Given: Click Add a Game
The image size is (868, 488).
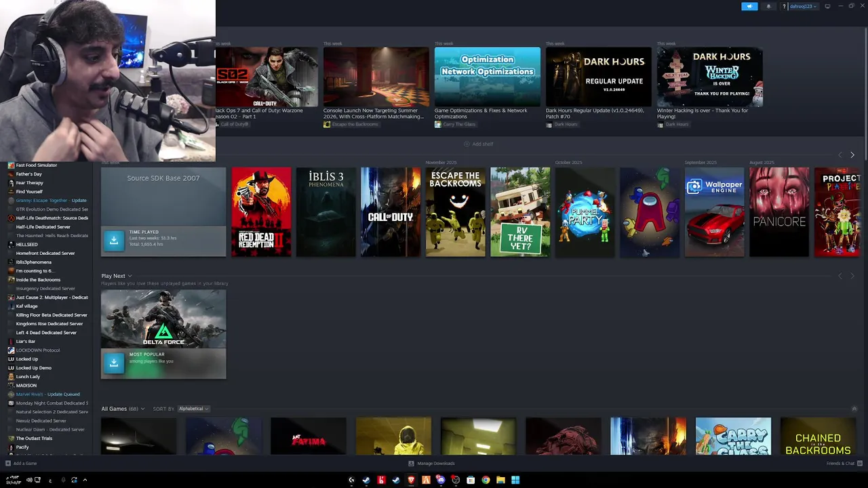Looking at the screenshot, I should tap(21, 464).
